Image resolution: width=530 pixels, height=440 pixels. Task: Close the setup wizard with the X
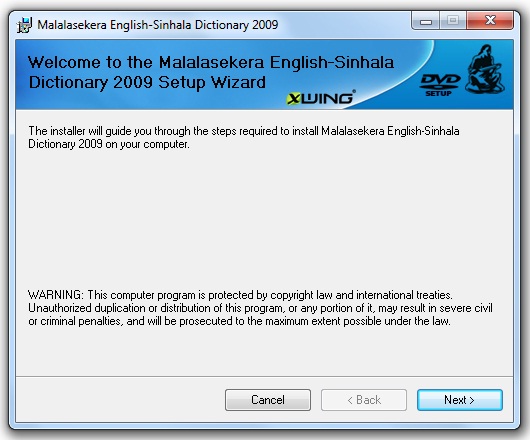pyautogui.click(x=490, y=21)
